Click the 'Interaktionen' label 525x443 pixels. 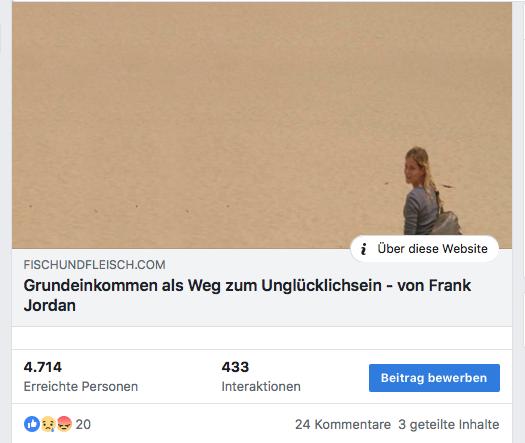[261, 386]
